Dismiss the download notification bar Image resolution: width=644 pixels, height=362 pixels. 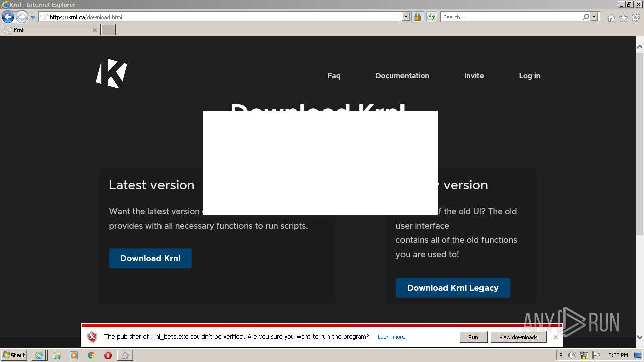[556, 337]
